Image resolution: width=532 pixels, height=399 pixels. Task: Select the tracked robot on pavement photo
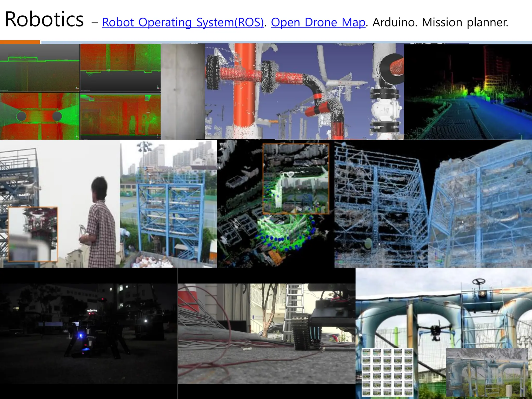point(266,334)
